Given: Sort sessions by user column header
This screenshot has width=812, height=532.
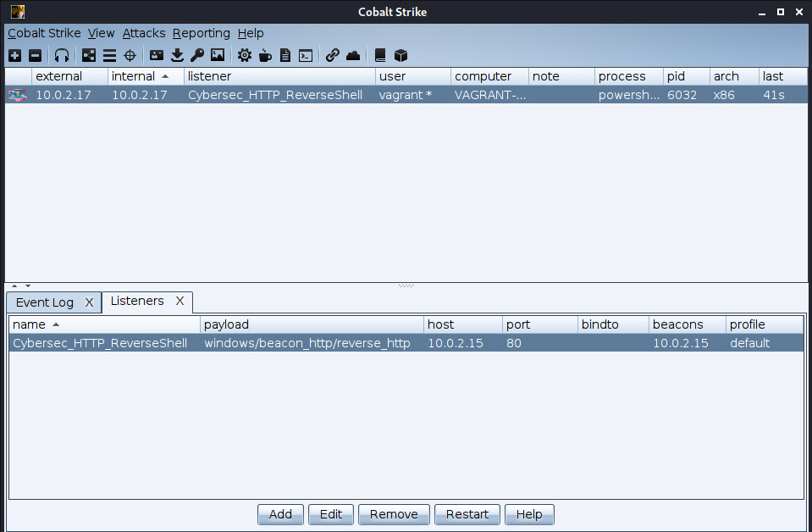Looking at the screenshot, I should pyautogui.click(x=413, y=76).
